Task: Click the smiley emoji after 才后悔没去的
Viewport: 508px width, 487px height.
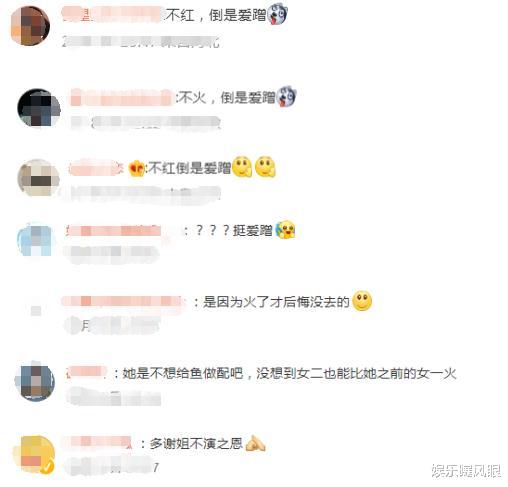Action: pyautogui.click(x=362, y=301)
